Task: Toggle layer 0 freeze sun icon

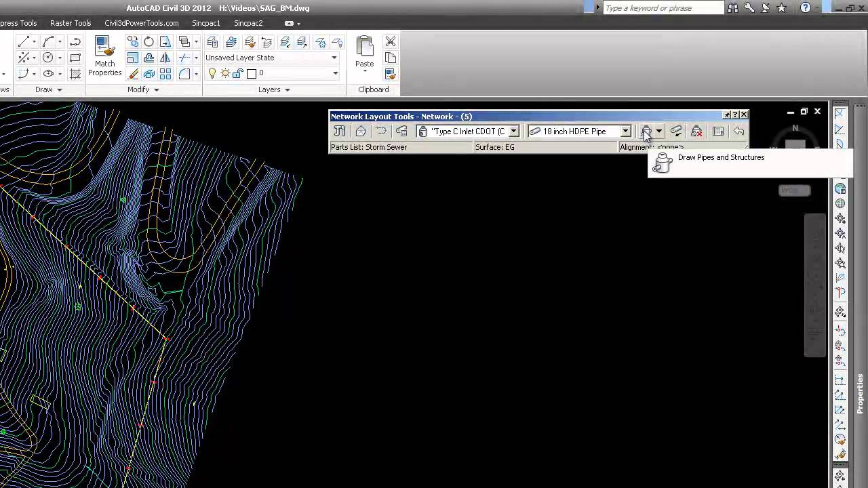Action: (x=225, y=73)
